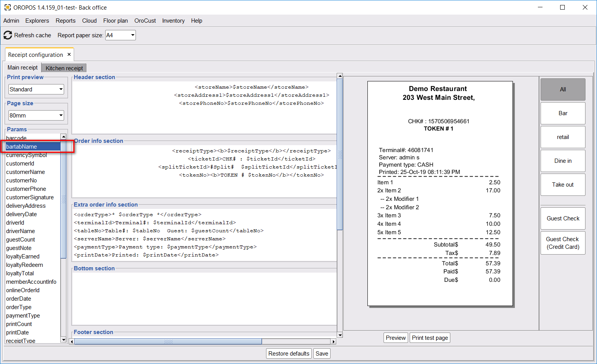Click inside the Header section text area

[x=204, y=108]
